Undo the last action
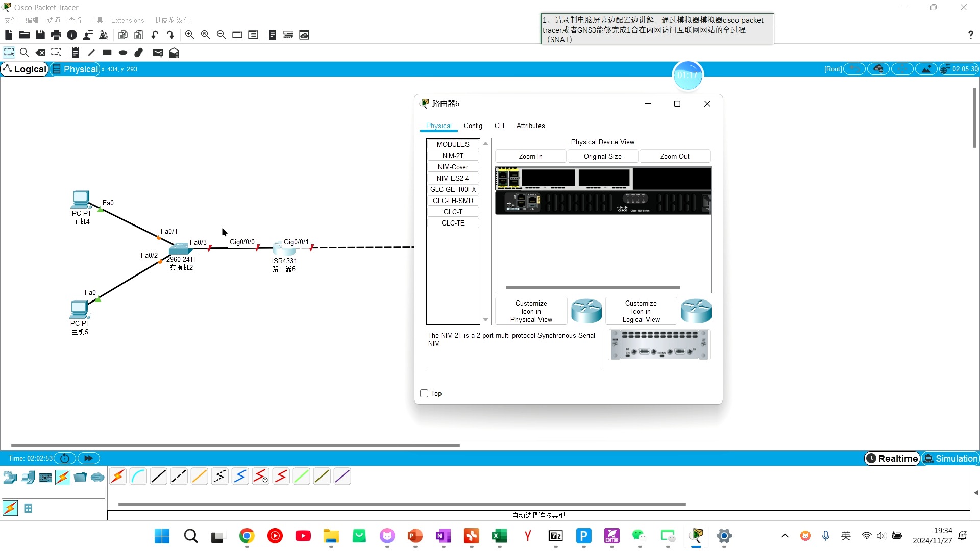The width and height of the screenshot is (980, 551). pyautogui.click(x=155, y=35)
